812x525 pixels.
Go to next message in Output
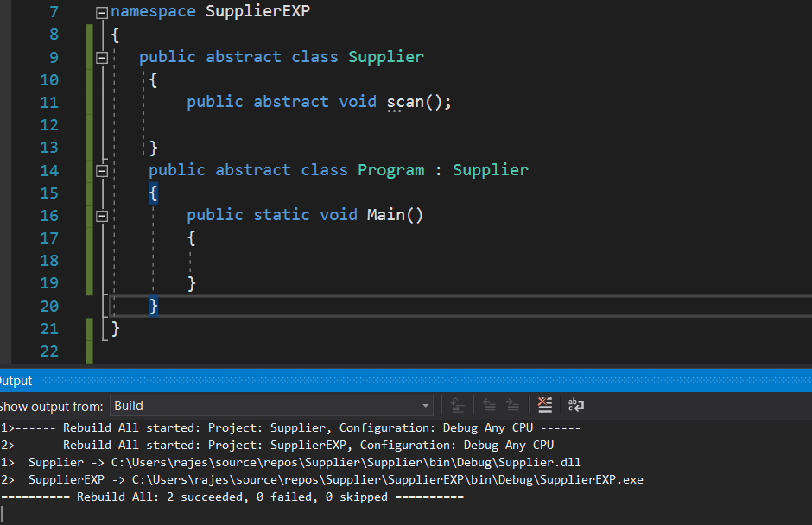pos(512,405)
